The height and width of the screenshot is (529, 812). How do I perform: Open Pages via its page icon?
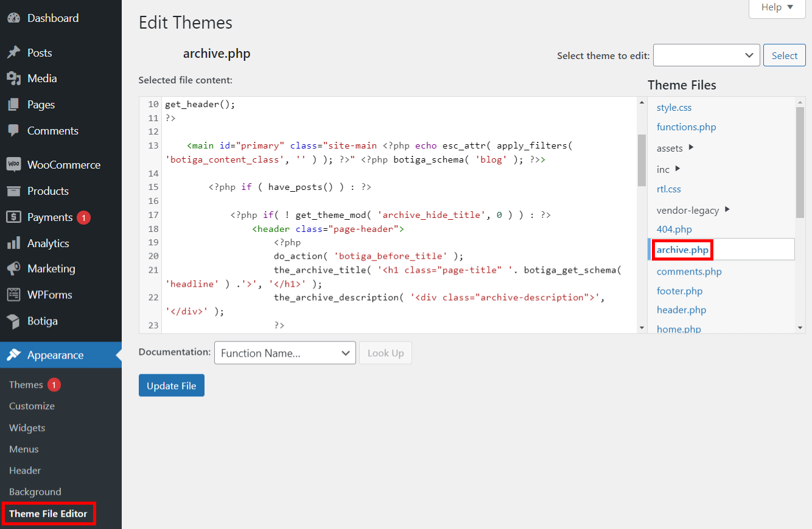[x=13, y=104]
